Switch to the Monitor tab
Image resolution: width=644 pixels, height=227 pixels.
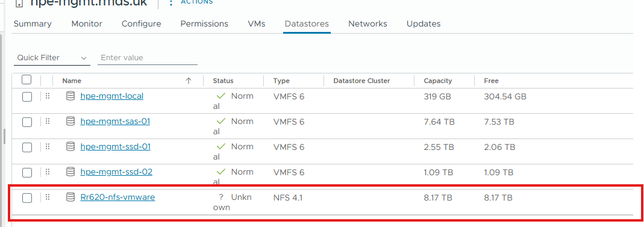[x=87, y=24]
